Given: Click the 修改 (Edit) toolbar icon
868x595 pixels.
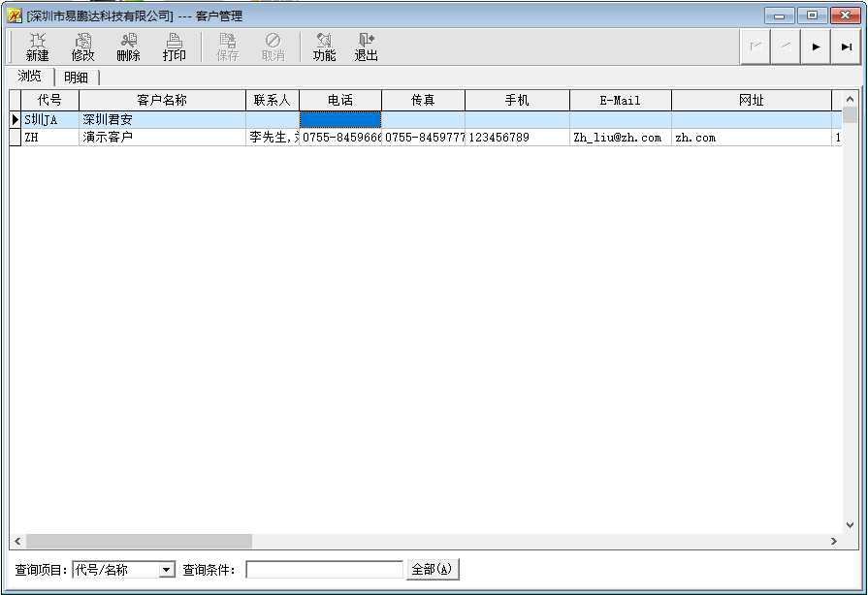Looking at the screenshot, I should tap(82, 47).
